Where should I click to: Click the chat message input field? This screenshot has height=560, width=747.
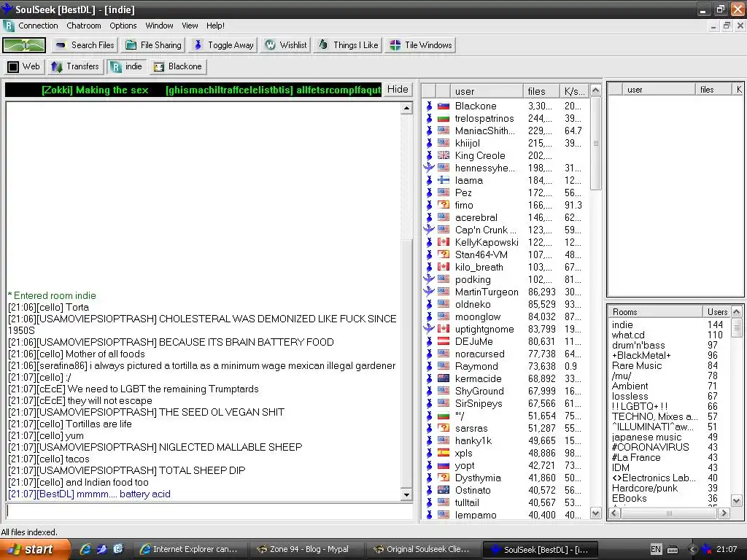(209, 511)
